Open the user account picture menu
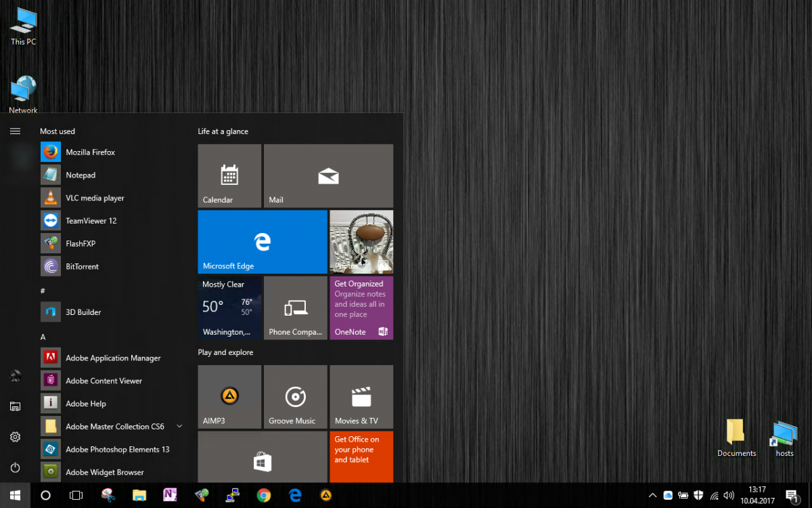812x508 pixels. [15, 376]
